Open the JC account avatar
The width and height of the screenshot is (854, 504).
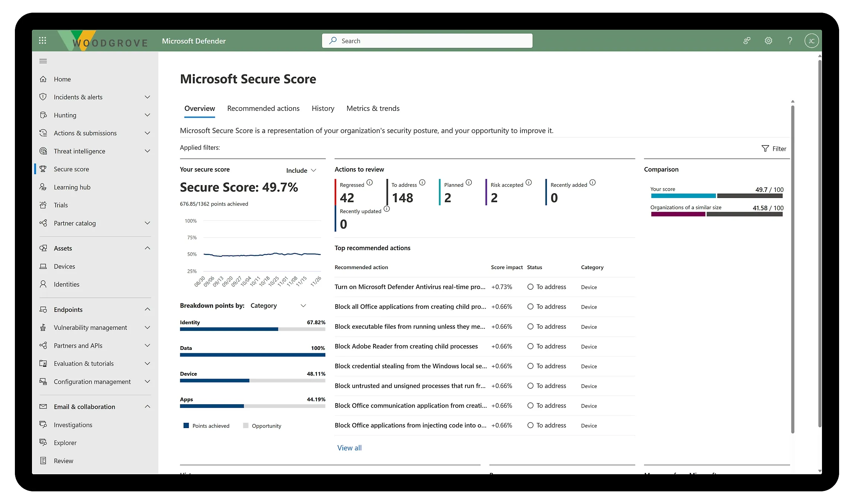click(x=811, y=41)
